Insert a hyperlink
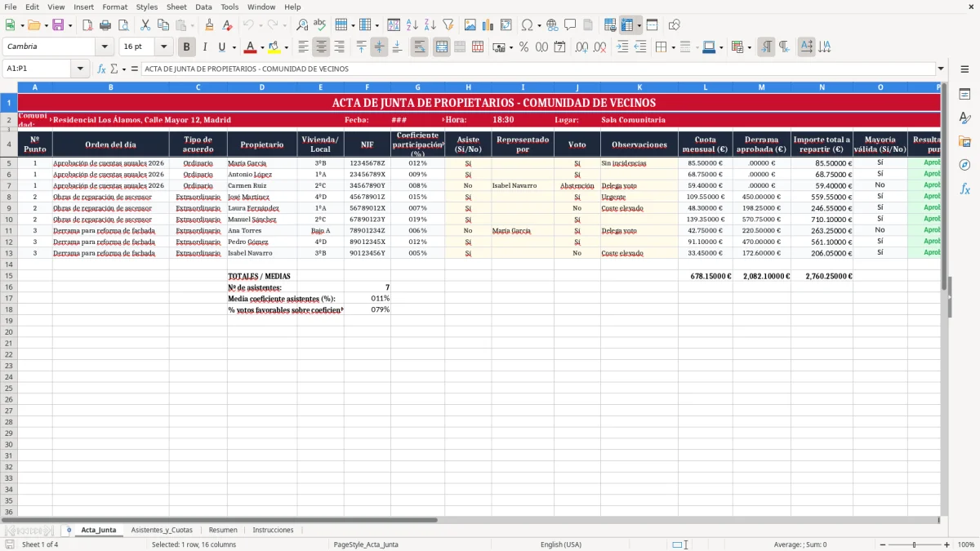The image size is (980, 551). 552,25
